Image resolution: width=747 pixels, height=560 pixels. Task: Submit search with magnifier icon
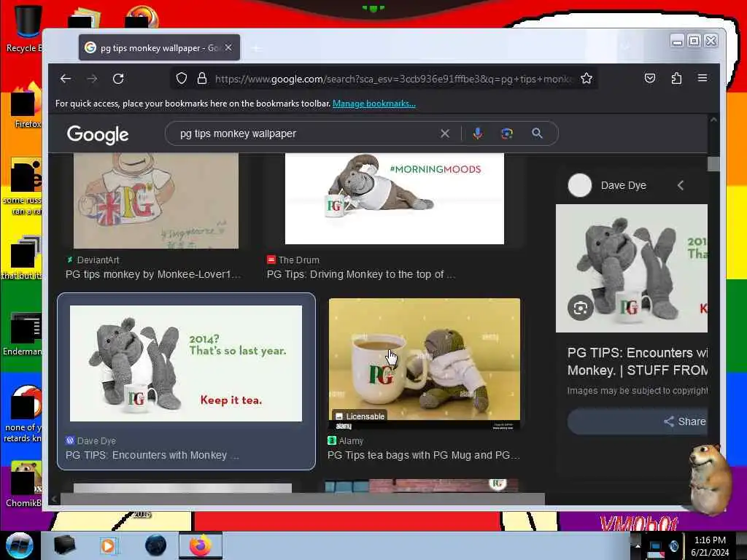pyautogui.click(x=537, y=134)
